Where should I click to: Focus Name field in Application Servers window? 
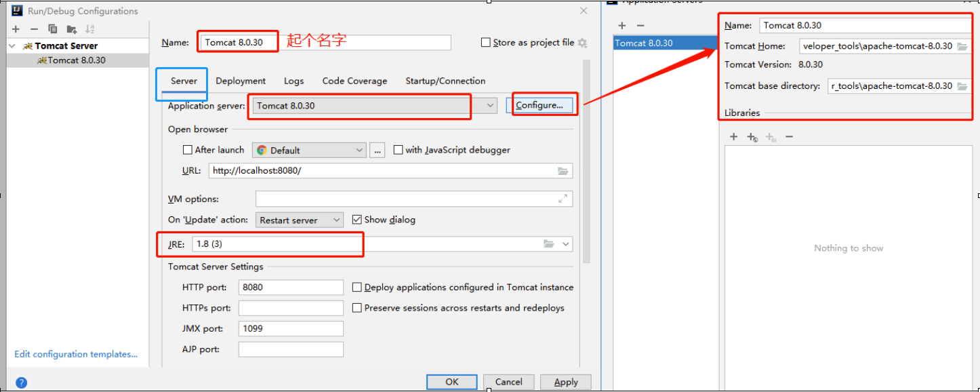865,25
